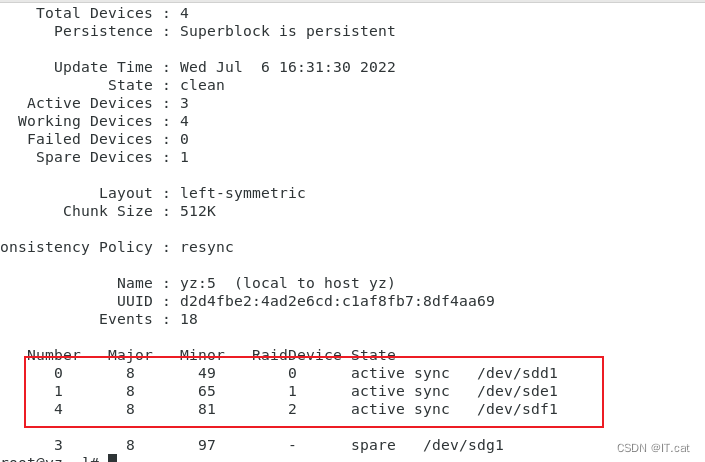Click the Number column header
The width and height of the screenshot is (705, 462).
pos(54,355)
